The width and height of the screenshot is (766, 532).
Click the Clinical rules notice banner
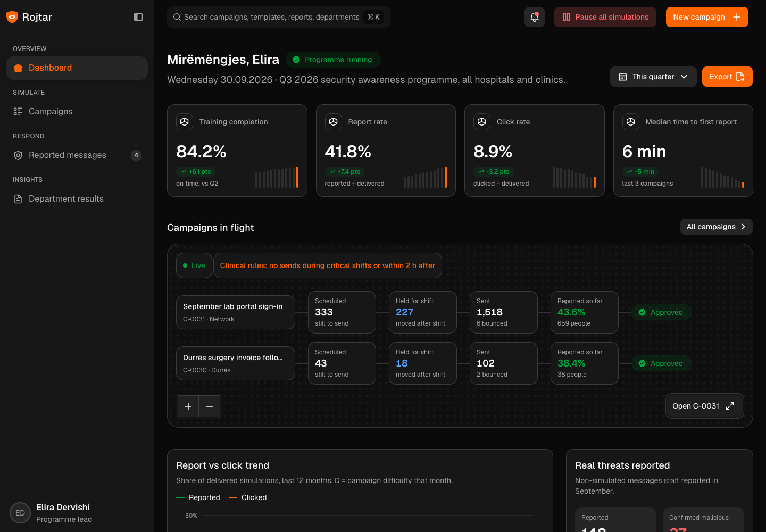click(x=328, y=265)
